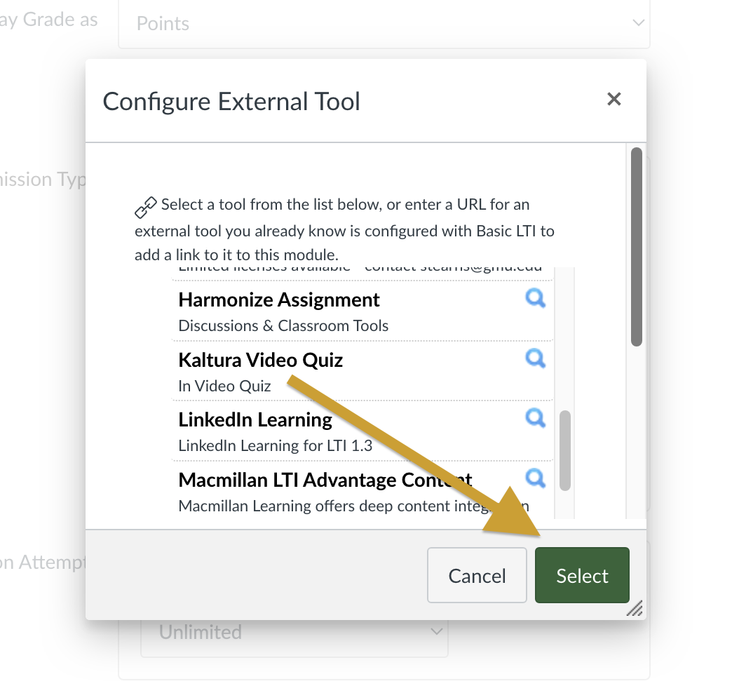Click the Discussions & Classroom Tools description

pos(283,325)
